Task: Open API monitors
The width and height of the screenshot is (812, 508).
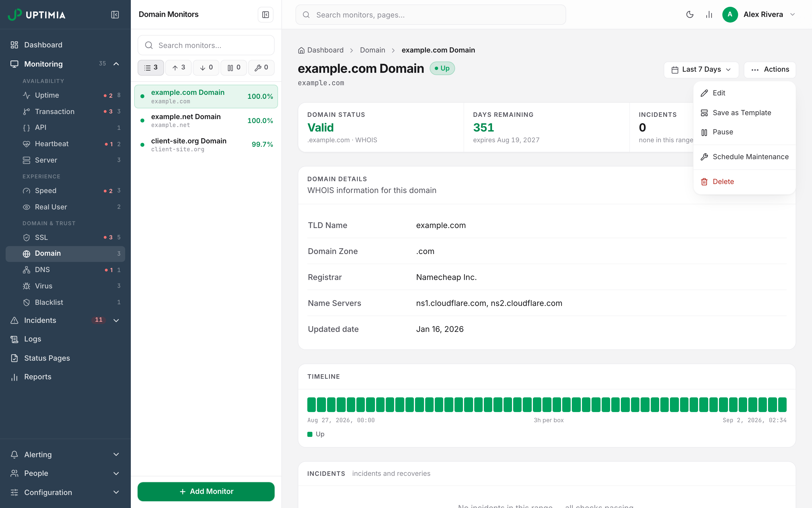Action: pos(65,127)
